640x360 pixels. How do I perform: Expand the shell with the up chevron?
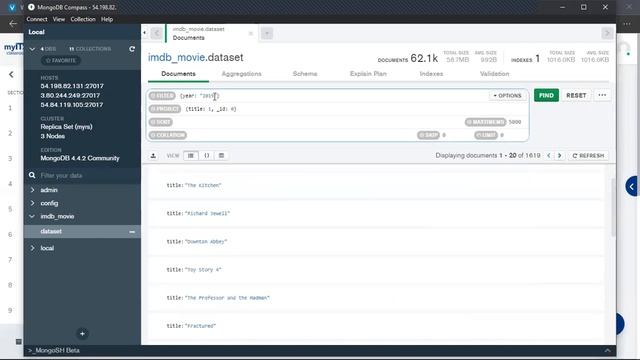(x=607, y=350)
